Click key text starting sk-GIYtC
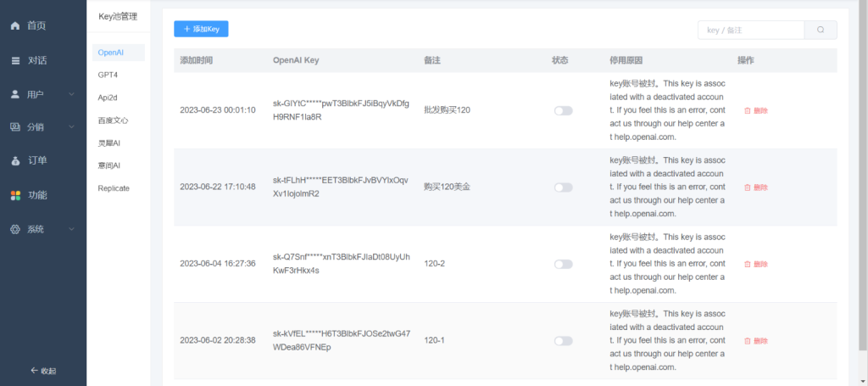 (341, 109)
